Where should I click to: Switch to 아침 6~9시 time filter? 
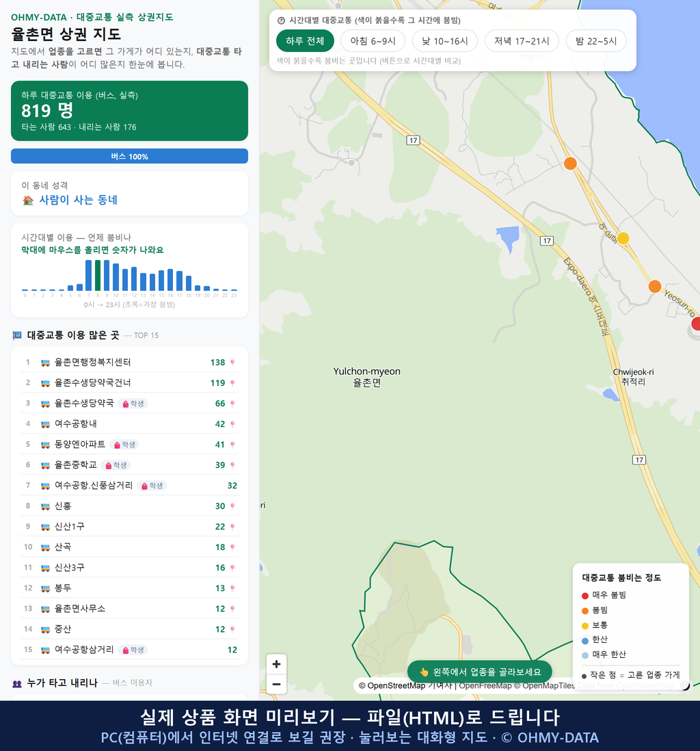pyautogui.click(x=373, y=41)
